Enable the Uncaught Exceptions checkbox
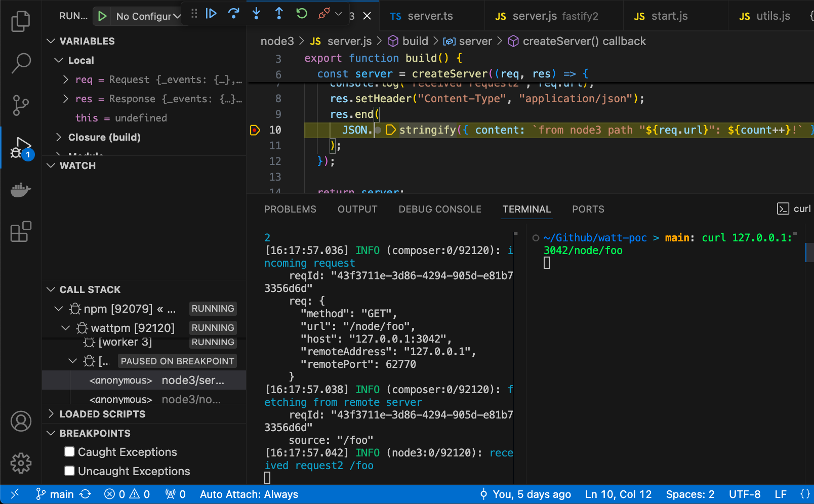This screenshot has height=504, width=814. tap(70, 471)
